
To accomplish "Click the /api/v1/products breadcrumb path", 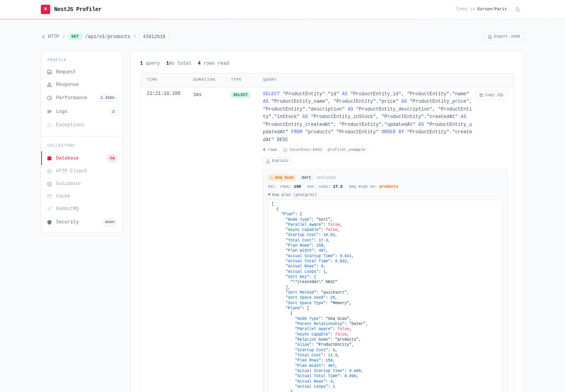I will click(x=108, y=37).
